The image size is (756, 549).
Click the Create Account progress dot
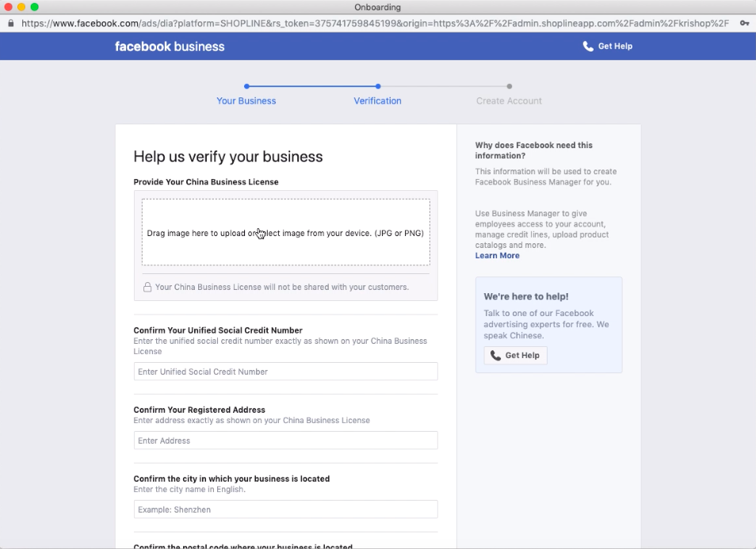coord(509,86)
